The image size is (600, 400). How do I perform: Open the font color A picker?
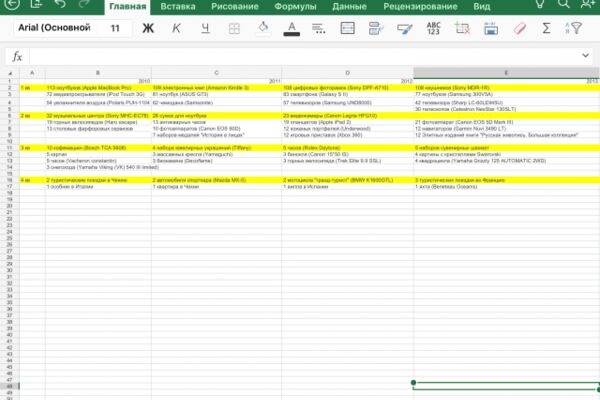point(292,28)
